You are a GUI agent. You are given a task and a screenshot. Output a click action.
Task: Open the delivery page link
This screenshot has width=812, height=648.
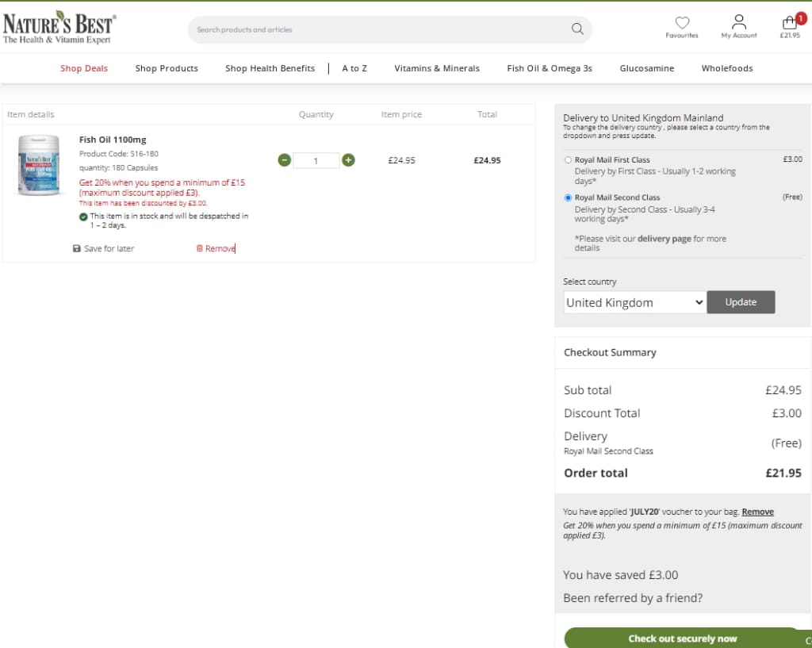tap(665, 239)
